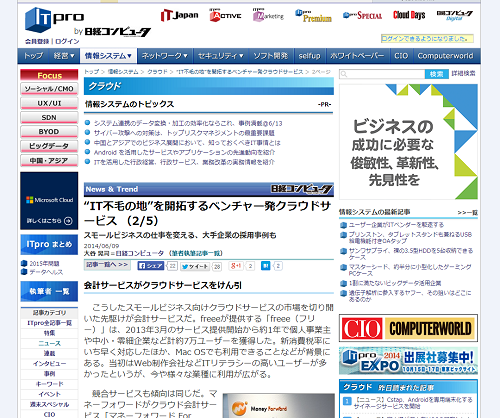Open the ITpro Active logo link
This screenshot has height=418, width=500.
[x=225, y=15]
